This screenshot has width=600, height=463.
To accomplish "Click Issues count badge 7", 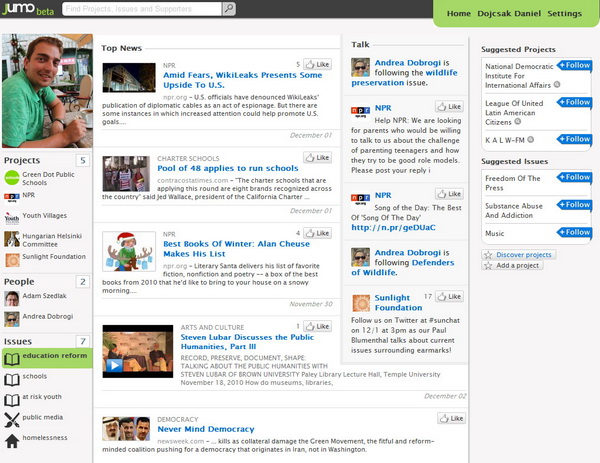I will point(83,341).
